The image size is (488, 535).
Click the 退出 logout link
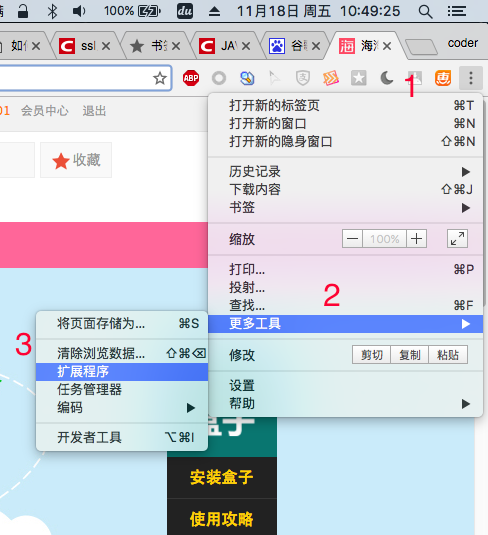tap(94, 111)
